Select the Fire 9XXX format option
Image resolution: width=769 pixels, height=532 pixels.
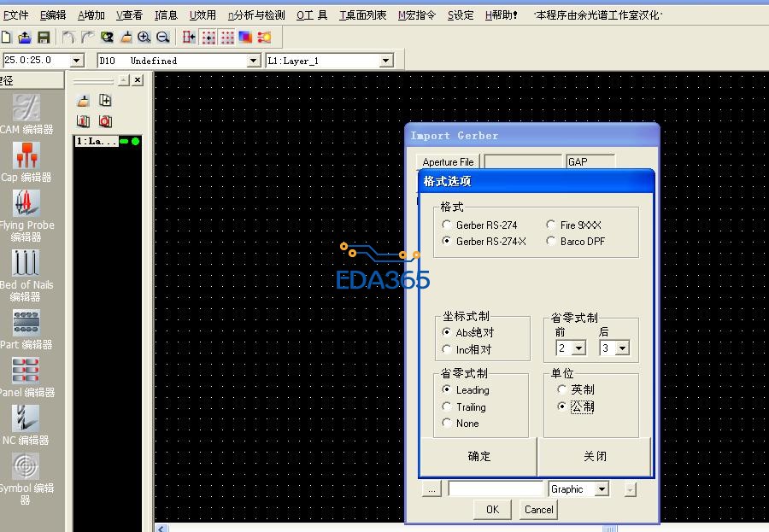pos(551,225)
